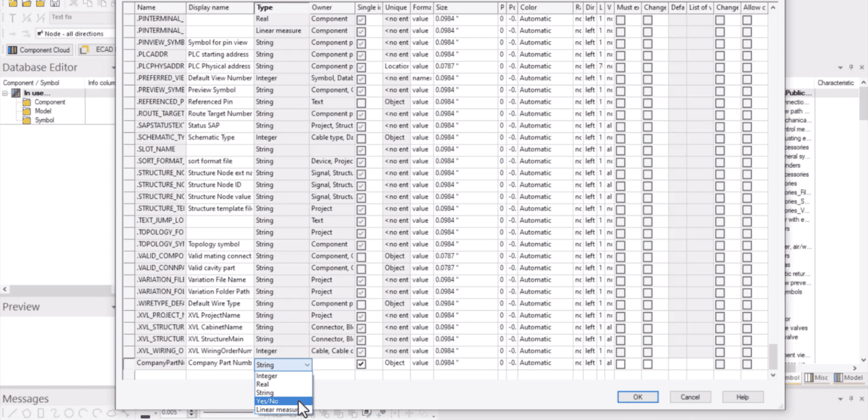This screenshot has height=420, width=868.
Task: Click the OK button
Action: click(x=637, y=397)
